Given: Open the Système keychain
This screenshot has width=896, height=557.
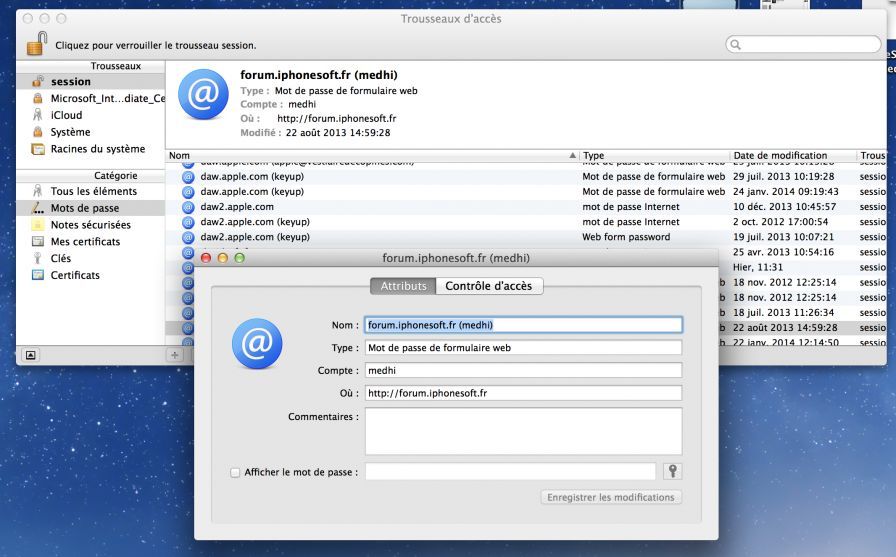Looking at the screenshot, I should [70, 132].
